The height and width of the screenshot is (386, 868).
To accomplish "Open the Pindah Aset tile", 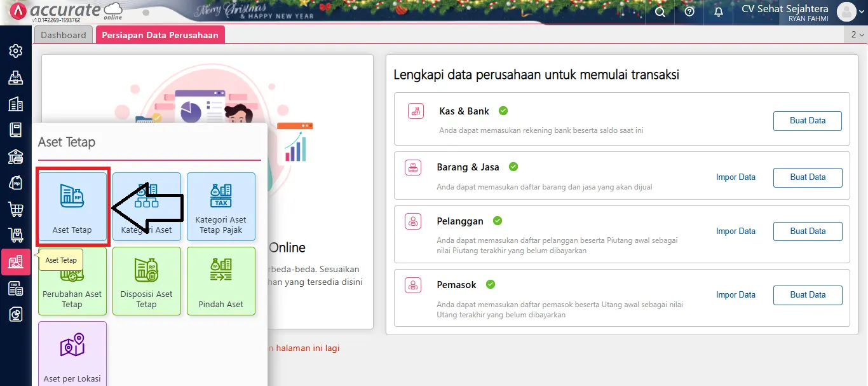I will point(221,281).
